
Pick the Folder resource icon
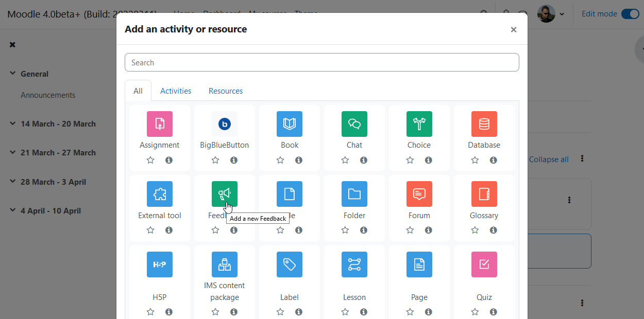click(x=354, y=194)
